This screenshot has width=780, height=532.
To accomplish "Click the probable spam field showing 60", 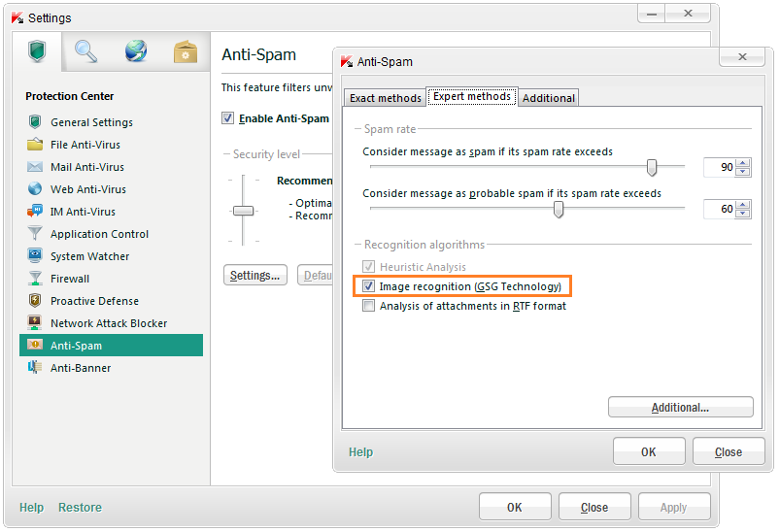I will 720,209.
